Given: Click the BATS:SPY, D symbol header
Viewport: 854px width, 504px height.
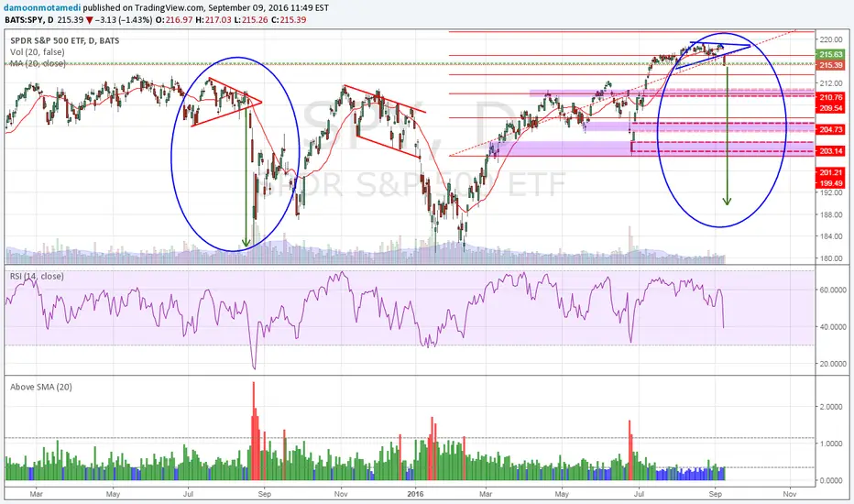Looking at the screenshot, I should click(30, 19).
